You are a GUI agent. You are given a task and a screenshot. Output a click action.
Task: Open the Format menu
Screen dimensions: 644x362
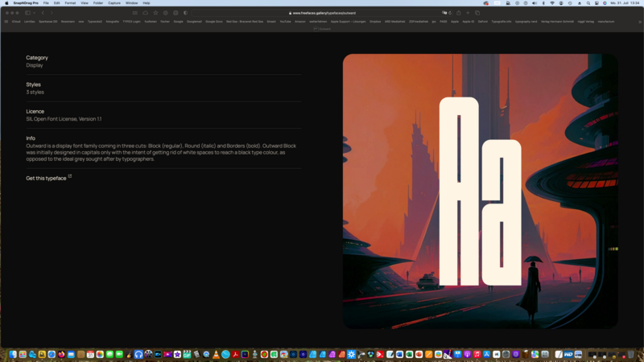70,3
